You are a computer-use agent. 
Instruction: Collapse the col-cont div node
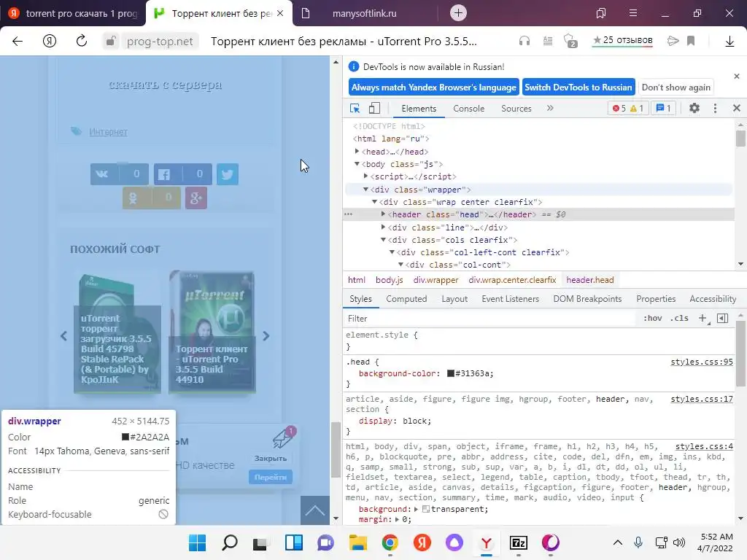click(400, 264)
